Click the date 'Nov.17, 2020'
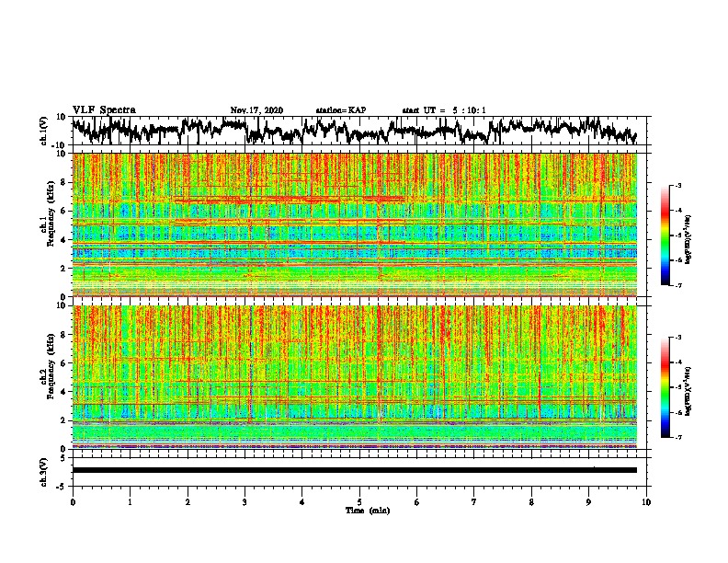The height and width of the screenshot is (563, 728). (x=256, y=110)
